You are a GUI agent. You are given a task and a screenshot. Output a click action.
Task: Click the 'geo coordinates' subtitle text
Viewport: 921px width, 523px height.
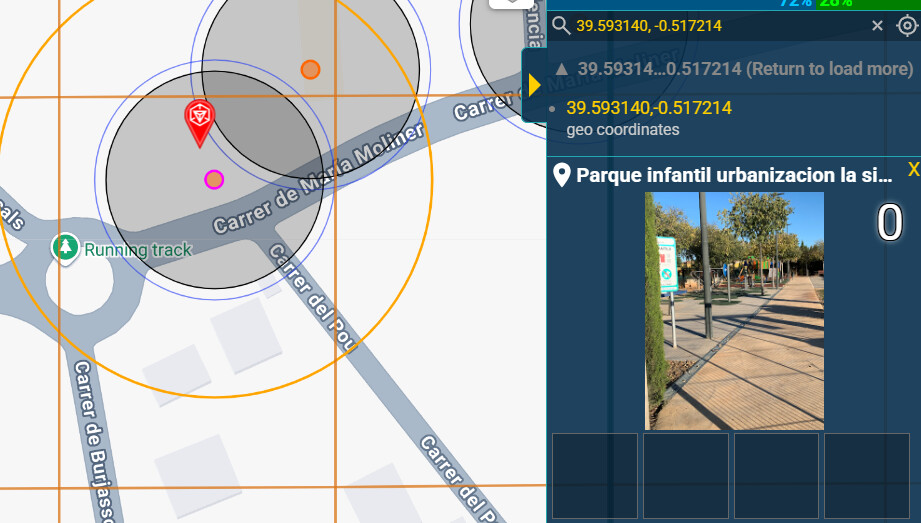(x=623, y=129)
